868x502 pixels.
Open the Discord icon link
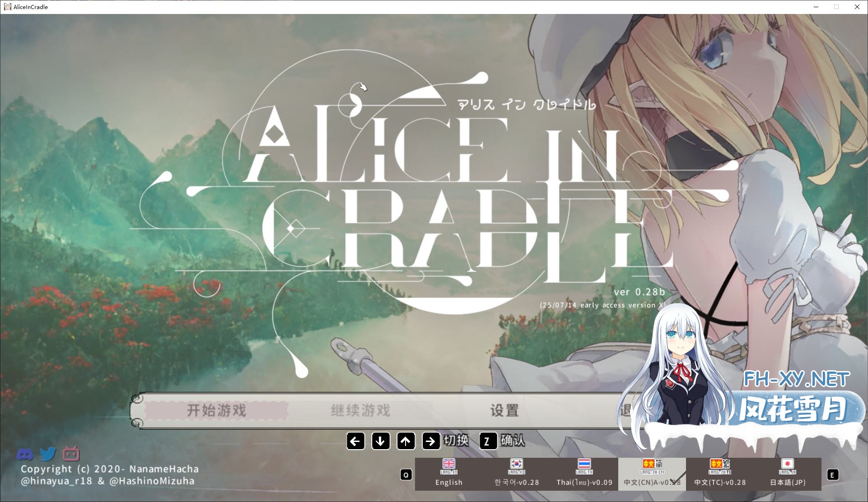click(x=25, y=454)
